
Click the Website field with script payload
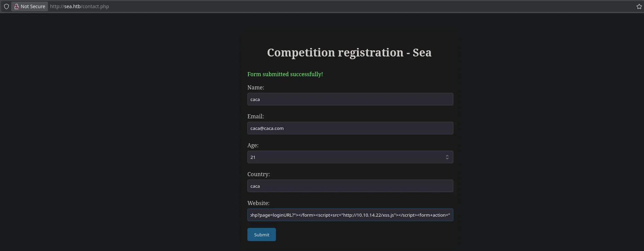[350, 215]
